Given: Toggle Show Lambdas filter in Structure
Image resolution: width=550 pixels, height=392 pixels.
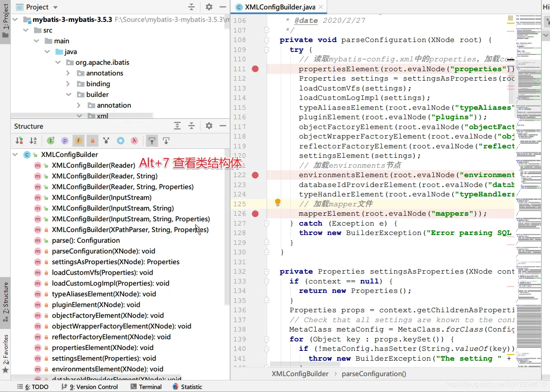Looking at the screenshot, I should tap(134, 140).
